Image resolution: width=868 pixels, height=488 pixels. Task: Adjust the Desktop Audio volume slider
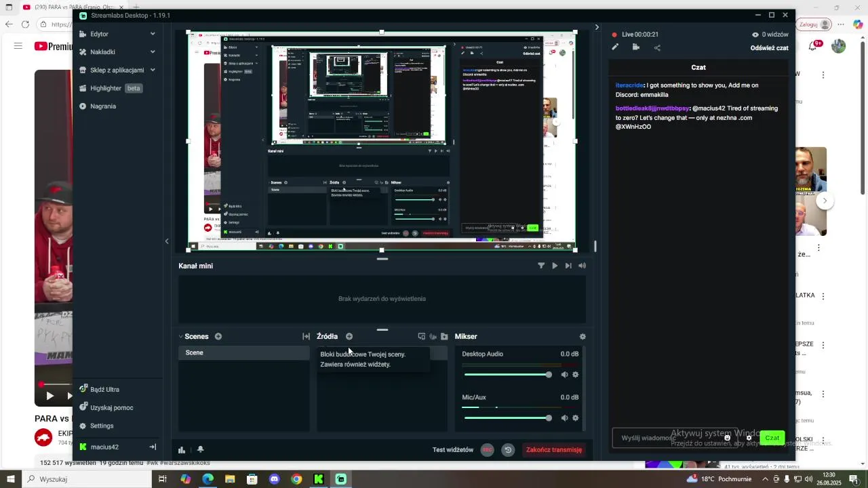tap(508, 375)
